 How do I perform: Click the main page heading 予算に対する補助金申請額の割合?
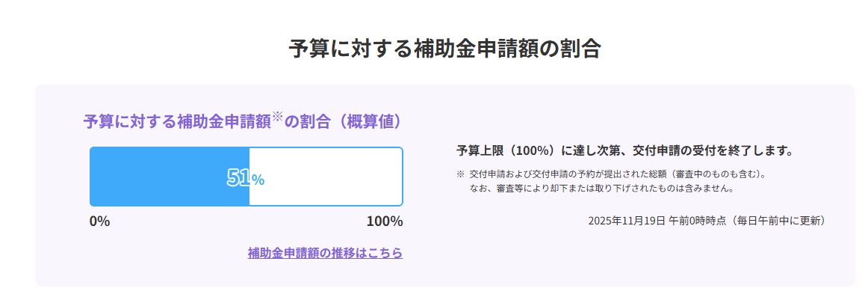point(444,49)
